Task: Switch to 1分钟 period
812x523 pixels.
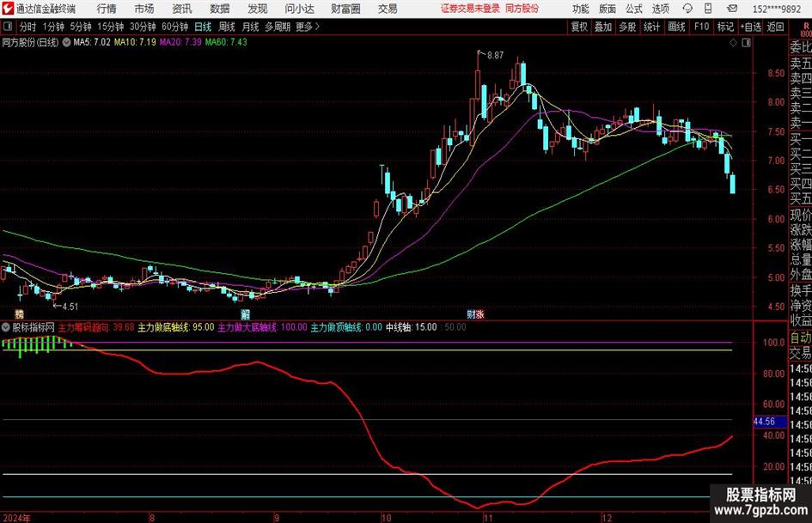Action: [x=53, y=27]
